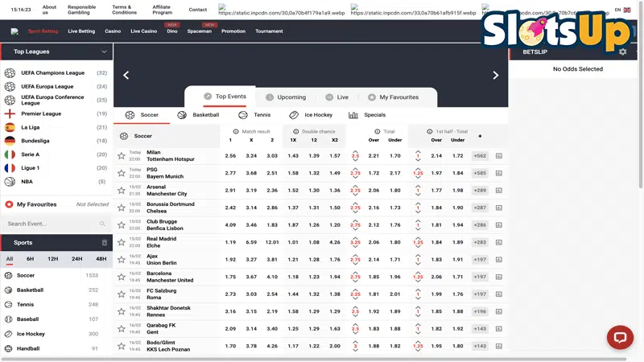
Task: Expand +283 markets for Real Madrid match
Action: tap(480, 242)
